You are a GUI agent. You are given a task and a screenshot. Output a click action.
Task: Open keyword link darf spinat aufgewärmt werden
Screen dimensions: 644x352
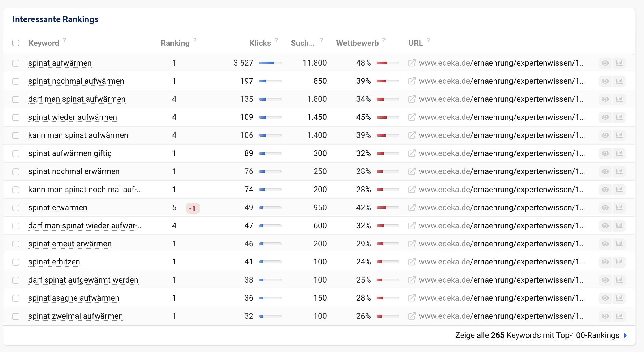tap(83, 280)
